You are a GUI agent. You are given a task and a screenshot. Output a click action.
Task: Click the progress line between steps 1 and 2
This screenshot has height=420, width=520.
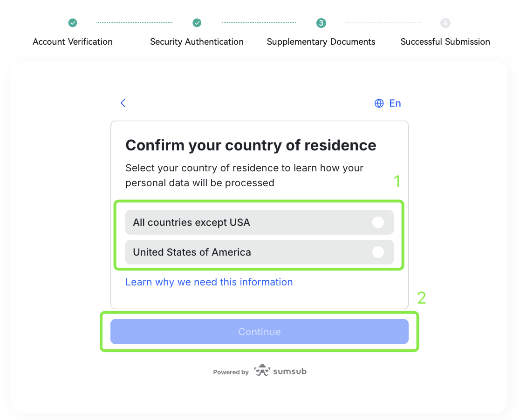click(x=135, y=22)
